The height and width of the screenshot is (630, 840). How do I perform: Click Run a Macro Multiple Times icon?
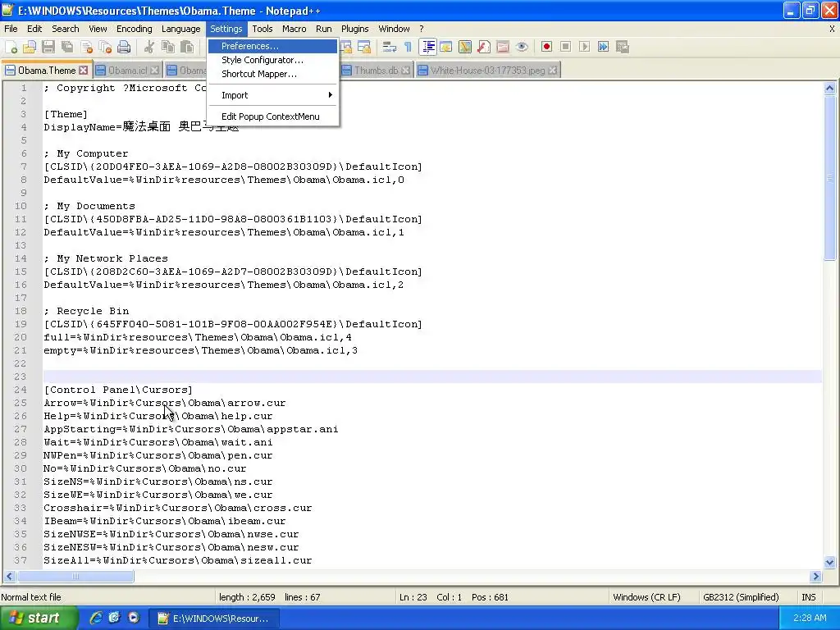(603, 47)
